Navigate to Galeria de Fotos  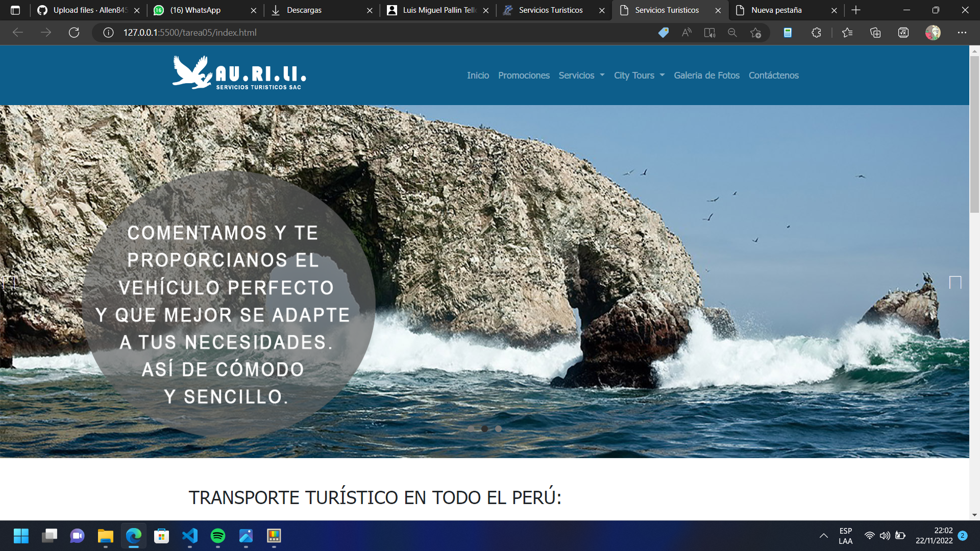point(706,75)
